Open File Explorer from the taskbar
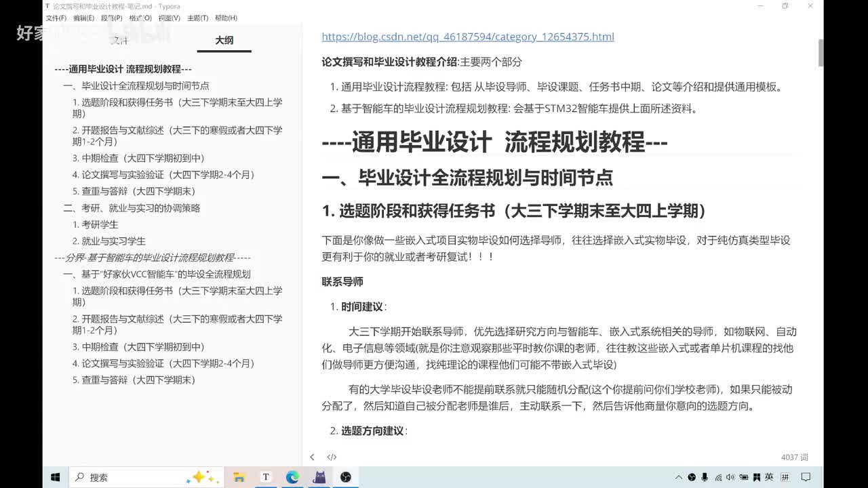This screenshot has height=488, width=868. (x=239, y=477)
